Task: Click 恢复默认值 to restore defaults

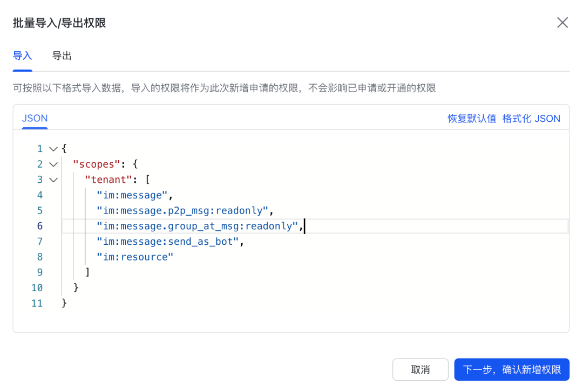Action: (472, 118)
